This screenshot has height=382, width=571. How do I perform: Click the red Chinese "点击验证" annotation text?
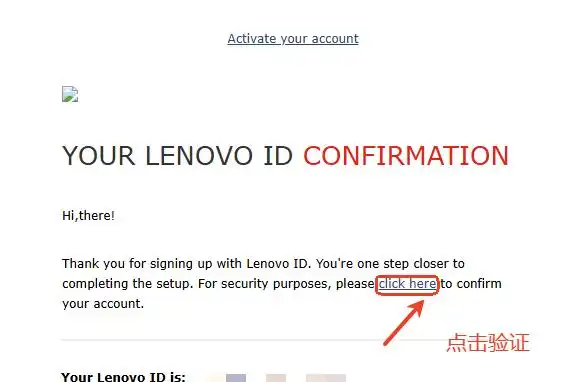point(488,342)
